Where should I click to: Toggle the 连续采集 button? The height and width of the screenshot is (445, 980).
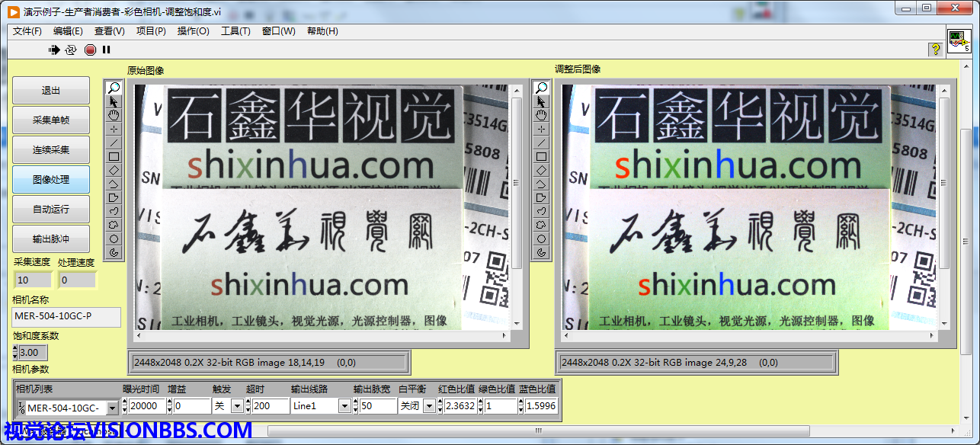coord(51,150)
